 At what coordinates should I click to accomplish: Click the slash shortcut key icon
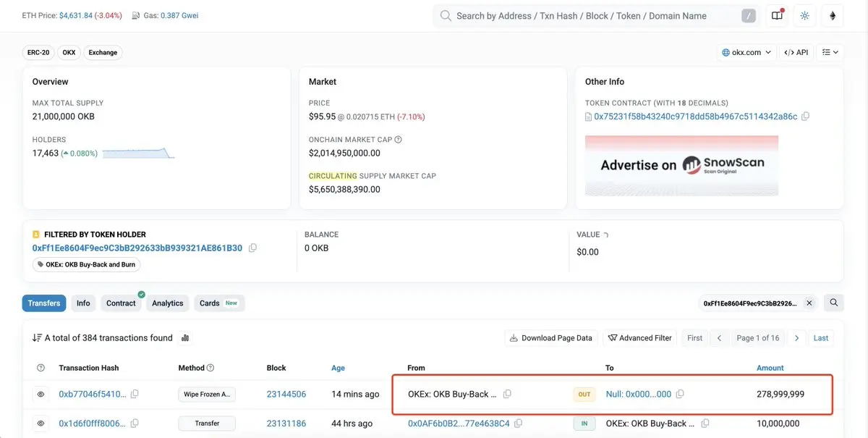point(749,16)
